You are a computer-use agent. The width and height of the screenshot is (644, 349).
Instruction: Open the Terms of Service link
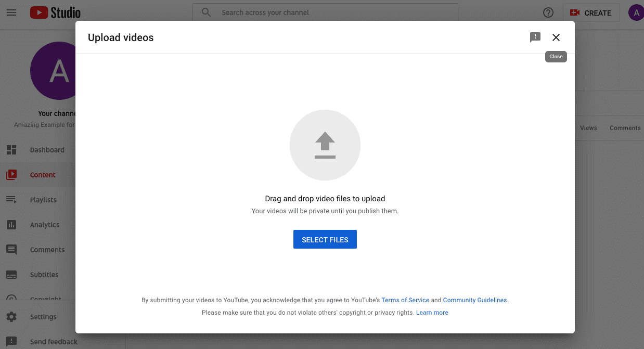[x=405, y=300]
